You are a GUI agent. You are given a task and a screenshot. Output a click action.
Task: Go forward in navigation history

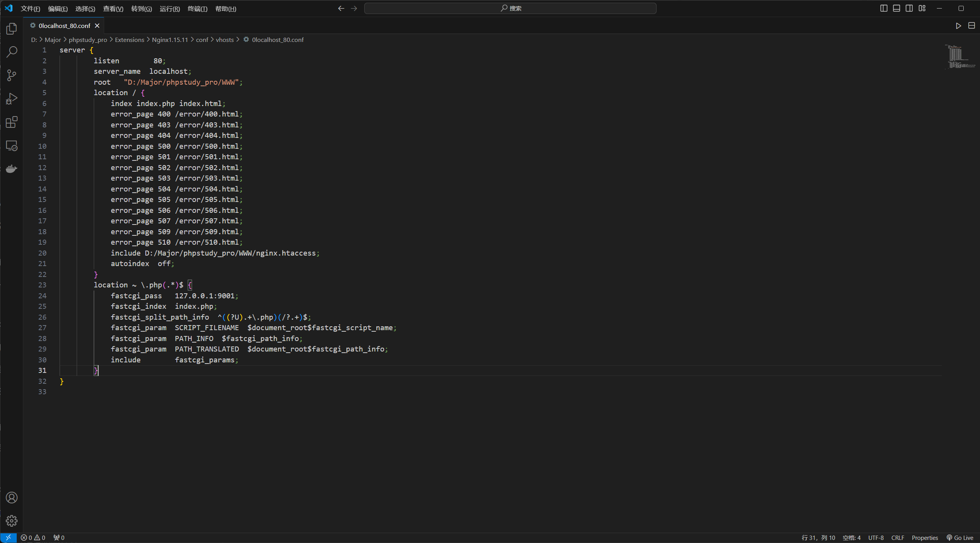pos(354,8)
